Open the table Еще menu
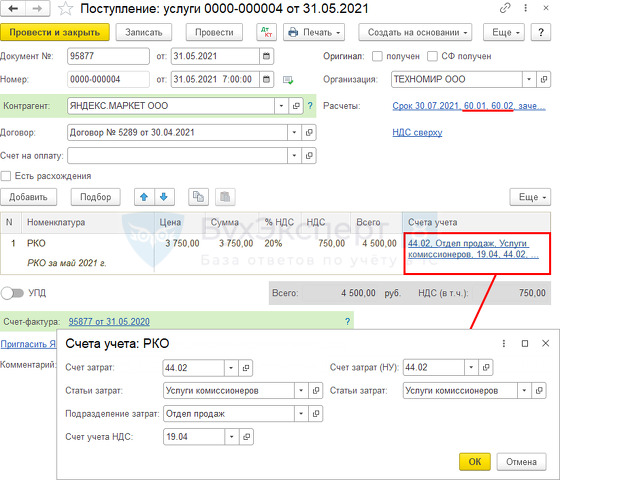This screenshot has width=640, height=480. tap(530, 197)
